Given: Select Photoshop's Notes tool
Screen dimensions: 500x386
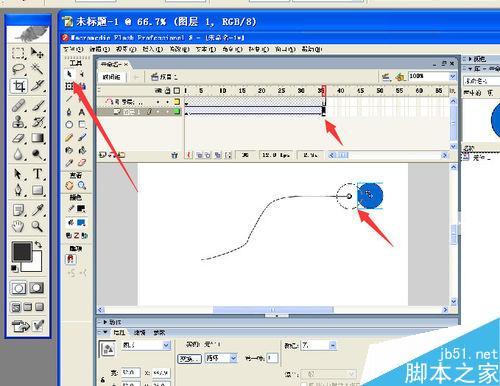Looking at the screenshot, I should click(x=18, y=210).
